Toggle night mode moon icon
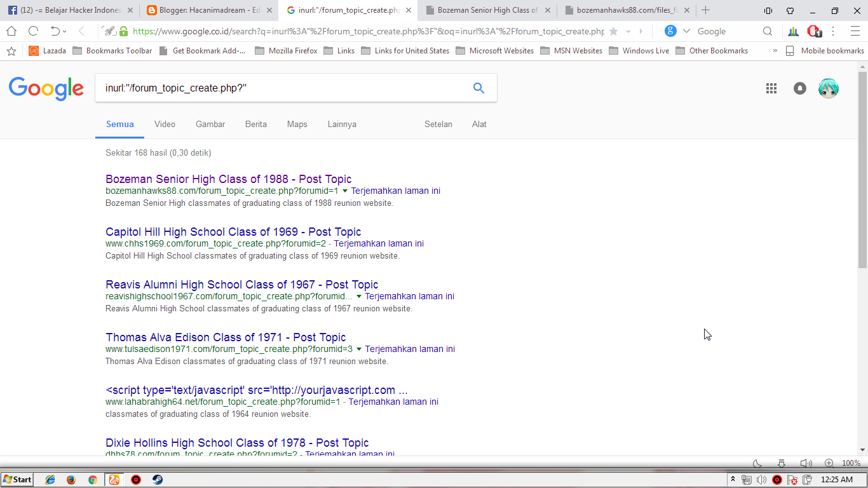This screenshot has width=868, height=488. (757, 463)
